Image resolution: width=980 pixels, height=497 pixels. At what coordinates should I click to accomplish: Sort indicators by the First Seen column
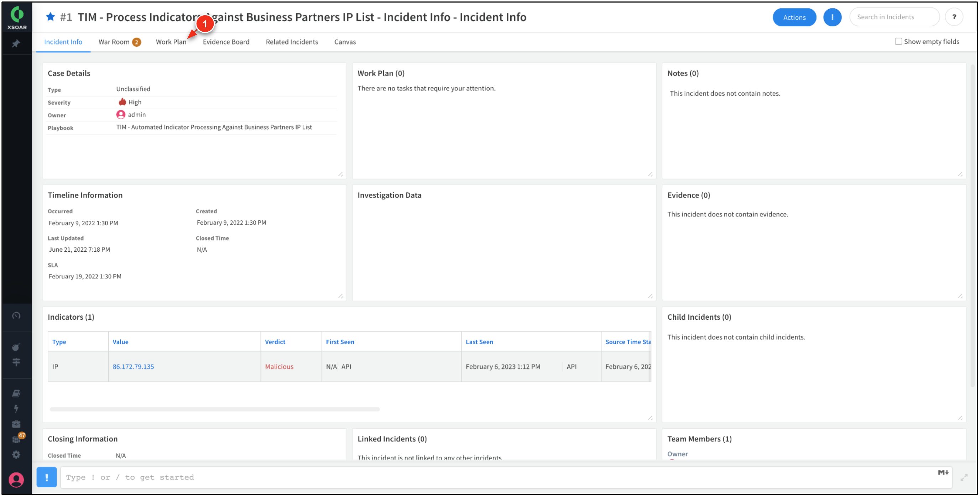pos(340,342)
